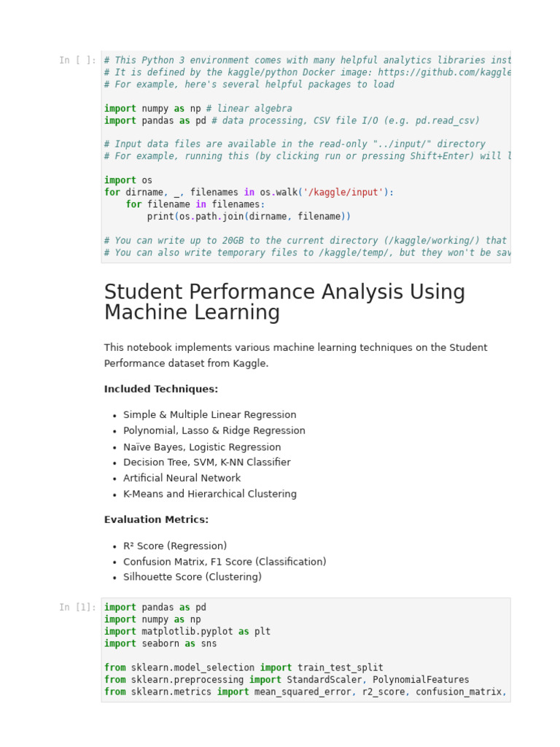Select the 'Simple & Multiple Linear Regression' bullet
This screenshot has width=560, height=747.
pyautogui.click(x=209, y=415)
